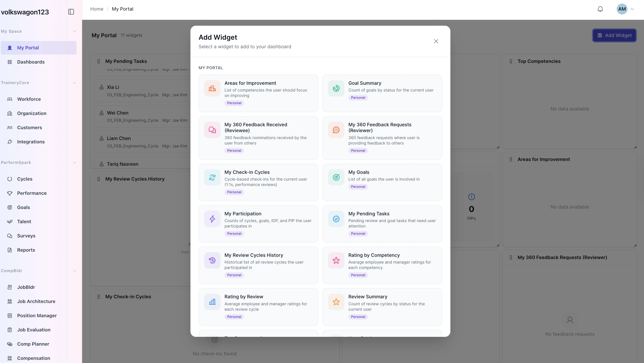Collapse the TraineryCore section chevron

74,83
